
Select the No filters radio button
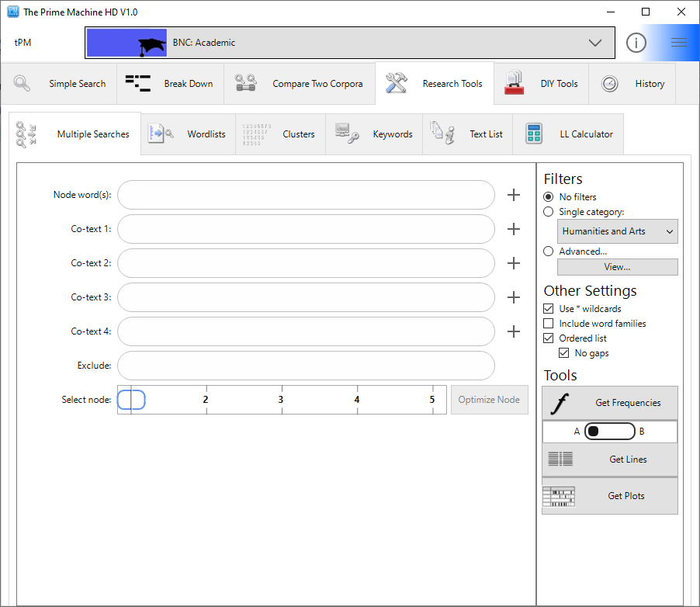[x=548, y=197]
